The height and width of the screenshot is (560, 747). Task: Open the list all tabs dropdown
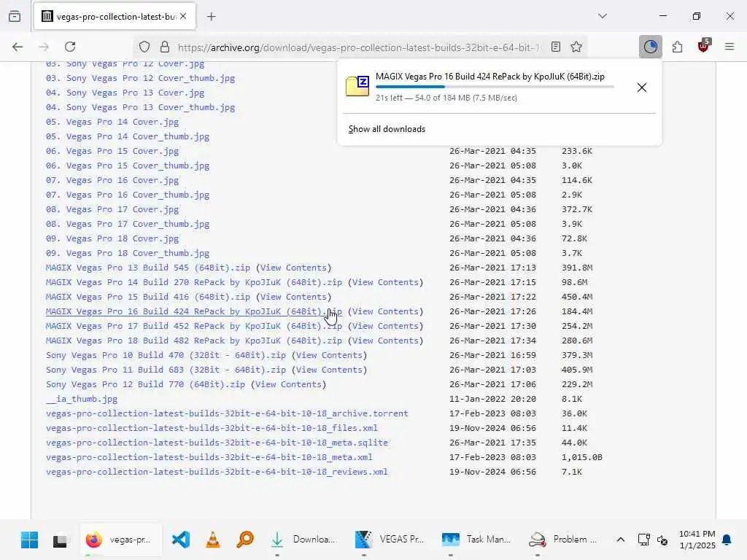tap(603, 16)
